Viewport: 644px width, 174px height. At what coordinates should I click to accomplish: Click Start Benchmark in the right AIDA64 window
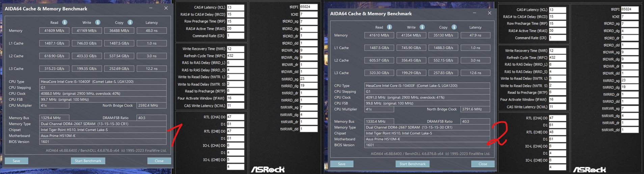click(x=412, y=164)
